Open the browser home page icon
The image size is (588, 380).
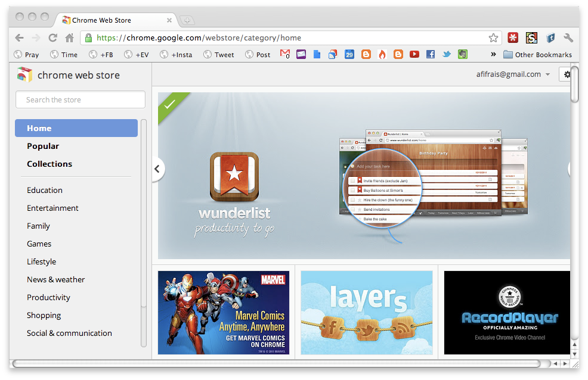[x=69, y=38]
